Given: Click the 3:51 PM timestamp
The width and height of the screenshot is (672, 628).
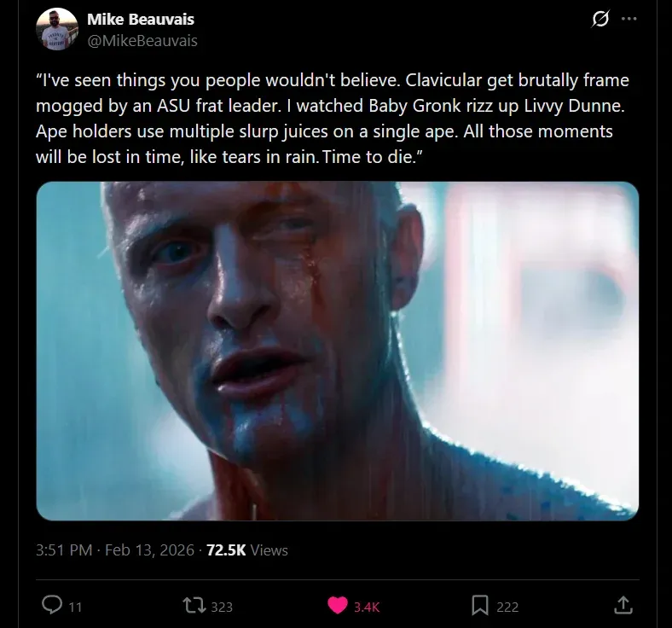Looking at the screenshot, I should click(64, 550).
